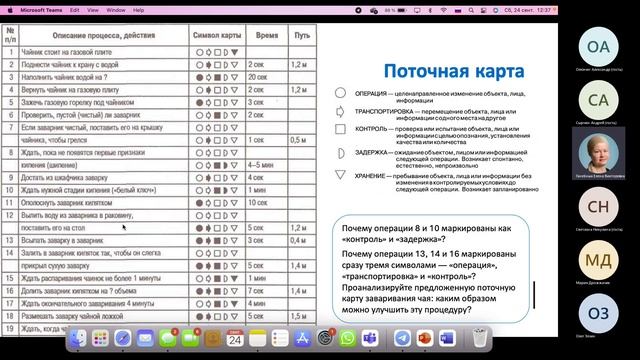Open the Trash in the dock

[479, 338]
